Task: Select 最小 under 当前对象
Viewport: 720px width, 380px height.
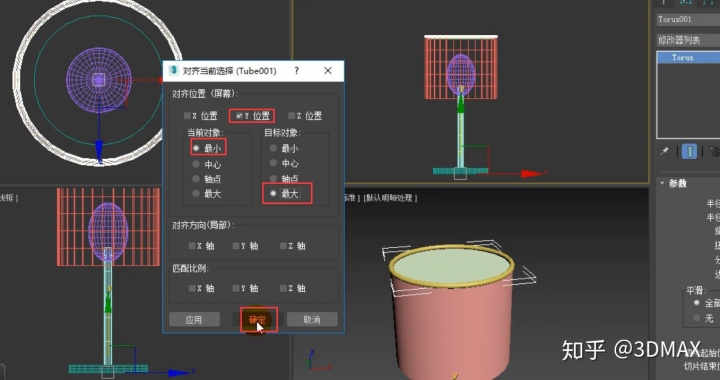Action: pyautogui.click(x=196, y=148)
